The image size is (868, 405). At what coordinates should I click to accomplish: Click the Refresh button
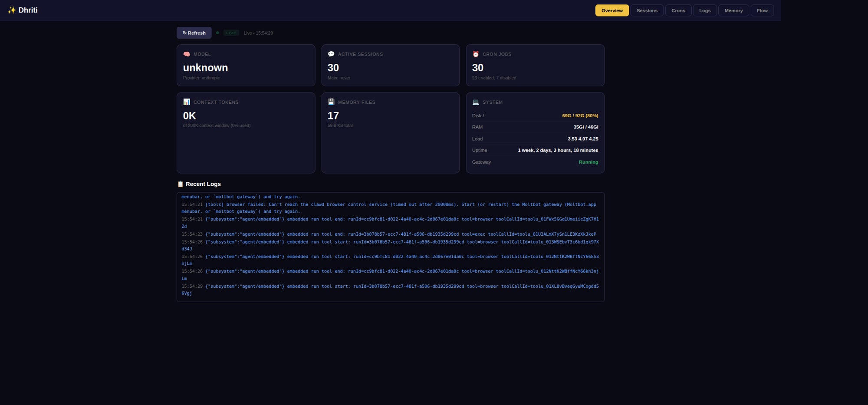(194, 33)
